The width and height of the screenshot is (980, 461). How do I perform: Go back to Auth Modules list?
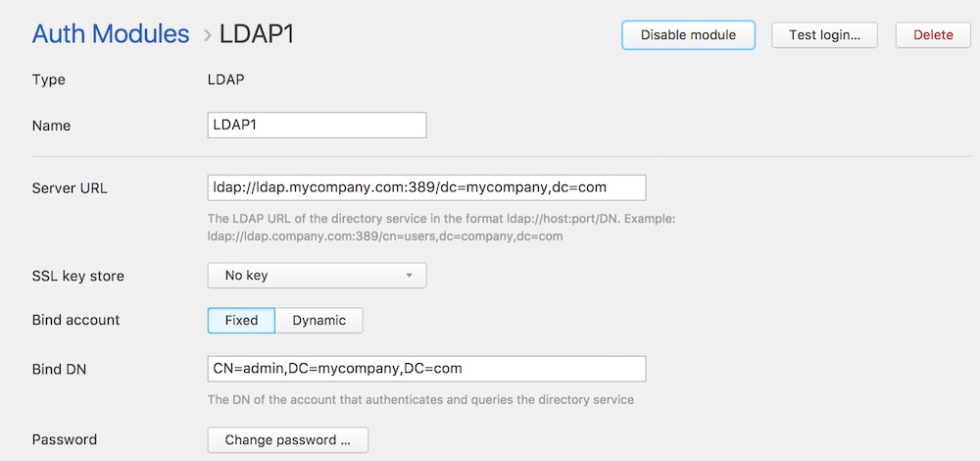pyautogui.click(x=111, y=33)
